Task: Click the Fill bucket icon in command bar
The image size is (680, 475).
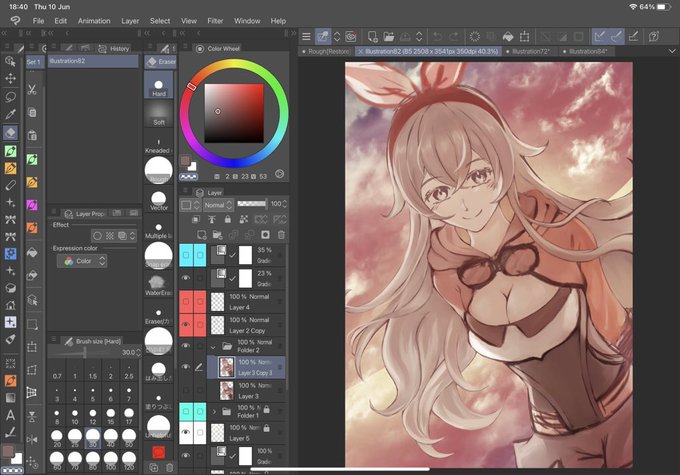Action: (508, 36)
